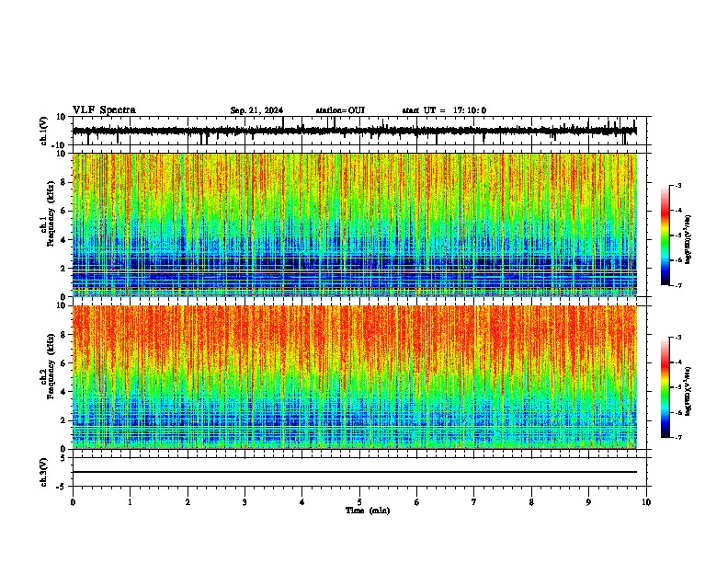The height and width of the screenshot is (563, 728).
Task: Click time axis tick label "7"
Action: pyautogui.click(x=474, y=502)
